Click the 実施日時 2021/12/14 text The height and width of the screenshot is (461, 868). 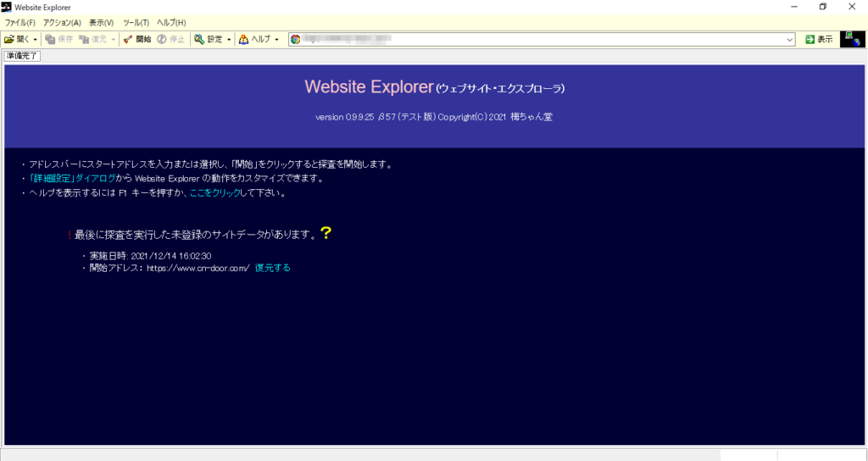click(150, 256)
